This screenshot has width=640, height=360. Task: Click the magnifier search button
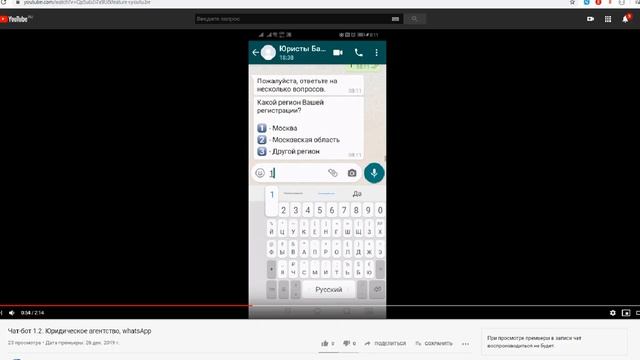[x=414, y=19]
